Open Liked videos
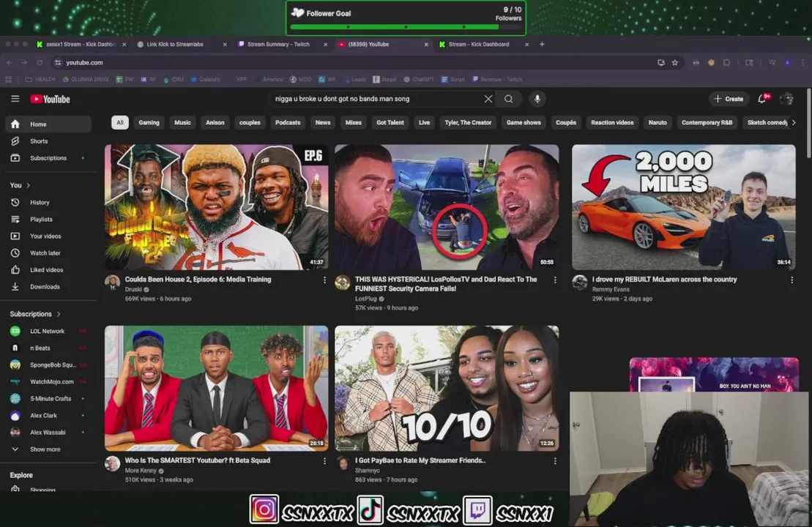The width and height of the screenshot is (812, 527). [x=48, y=269]
